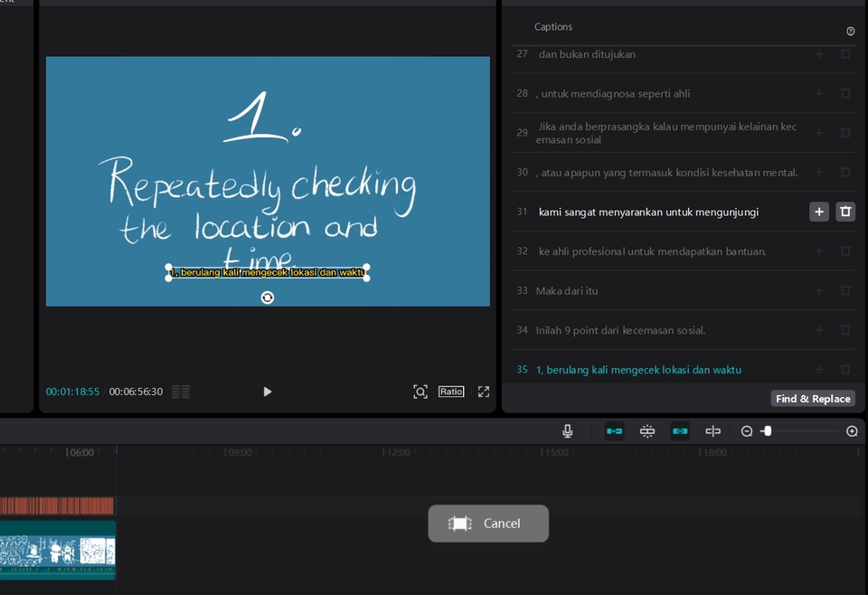Click the split clip icon in the timeline toolbar
868x595 pixels.
tap(712, 431)
